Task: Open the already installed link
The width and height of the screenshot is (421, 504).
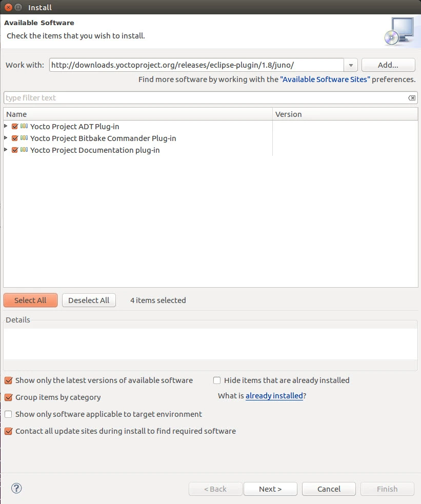Action: pyautogui.click(x=274, y=396)
